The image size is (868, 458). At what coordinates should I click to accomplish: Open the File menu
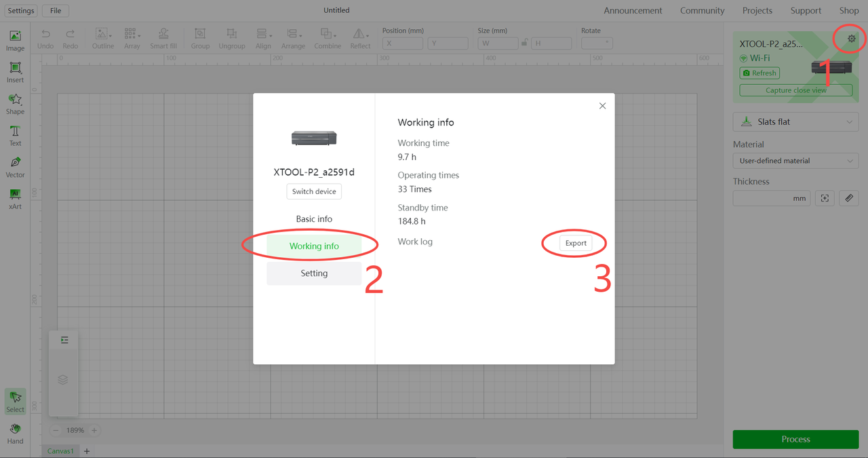tap(56, 11)
